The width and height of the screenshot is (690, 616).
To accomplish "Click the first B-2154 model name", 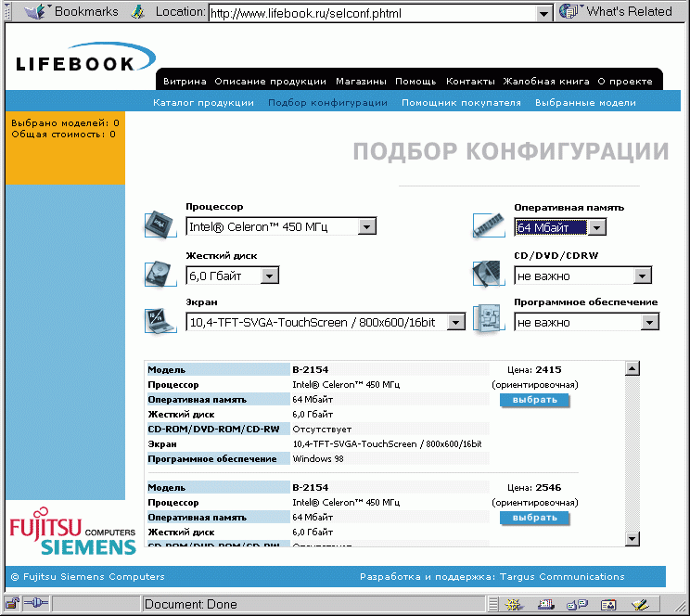I will coord(311,370).
